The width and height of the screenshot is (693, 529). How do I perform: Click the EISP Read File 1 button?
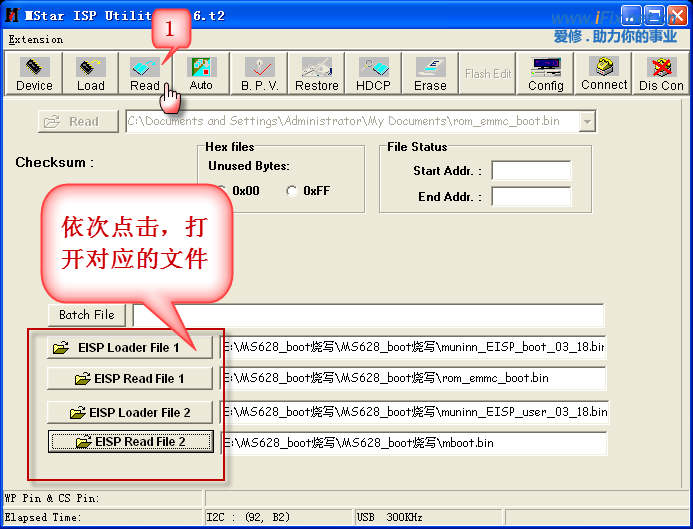130,379
